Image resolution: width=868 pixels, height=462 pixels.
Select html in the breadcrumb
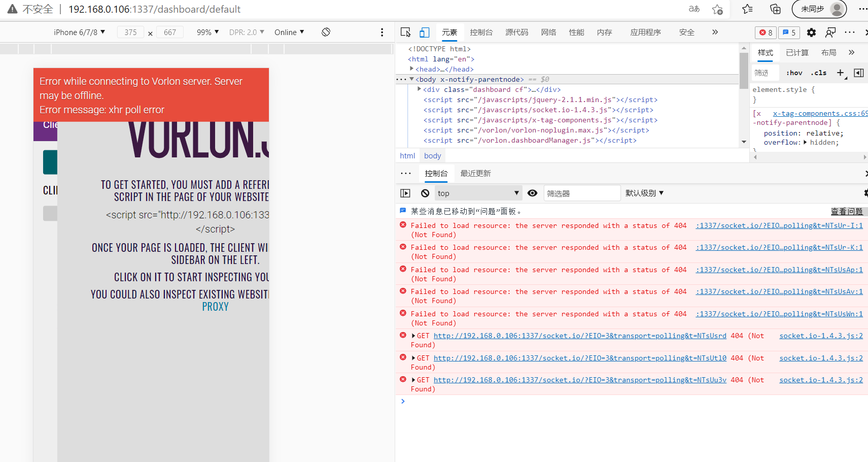tap(407, 156)
